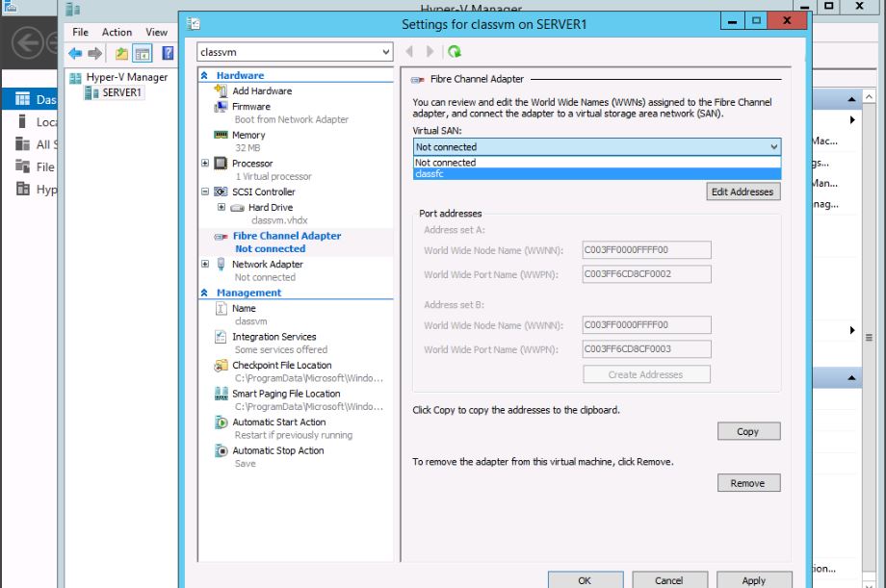Expand the Processor tree node
The width and height of the screenshot is (886, 588).
(x=205, y=164)
